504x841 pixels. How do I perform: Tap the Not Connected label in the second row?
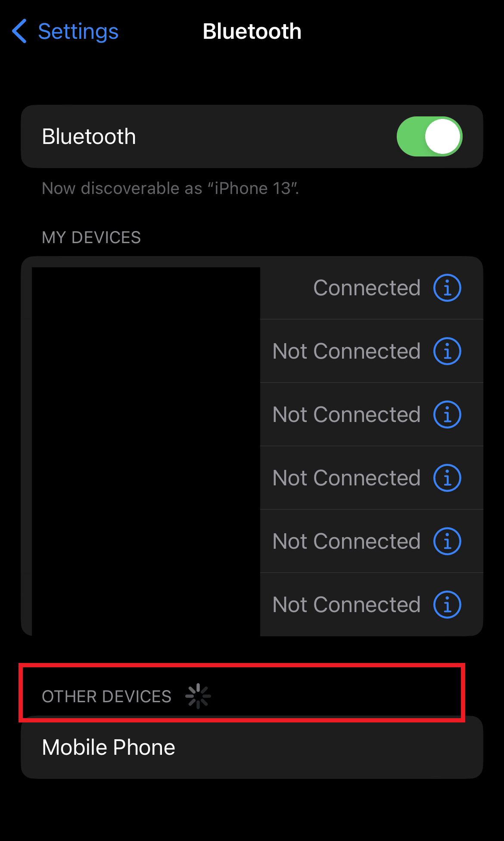coord(347,351)
